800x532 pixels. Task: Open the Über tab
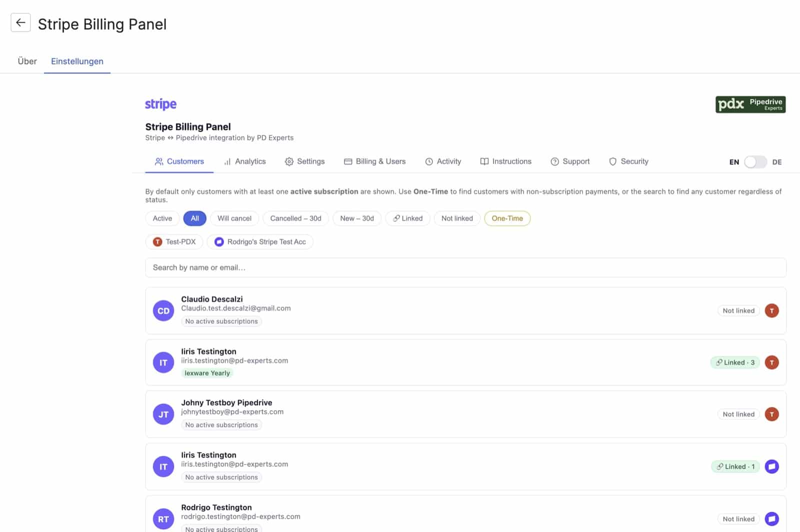(x=27, y=61)
